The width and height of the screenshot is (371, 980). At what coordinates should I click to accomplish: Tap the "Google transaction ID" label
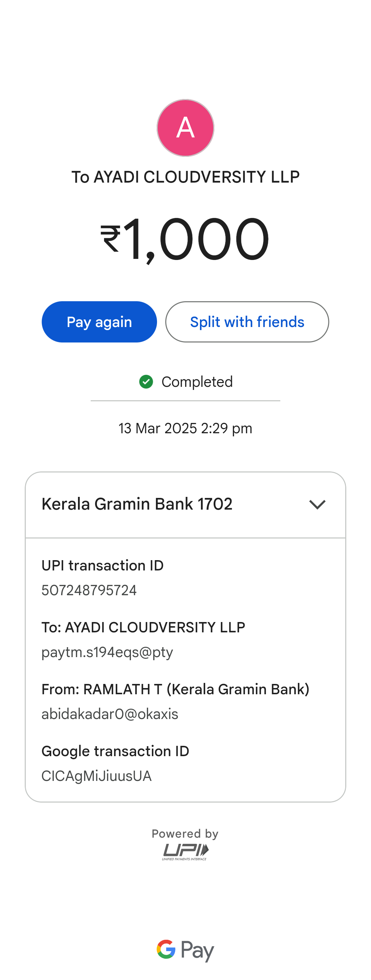(115, 751)
